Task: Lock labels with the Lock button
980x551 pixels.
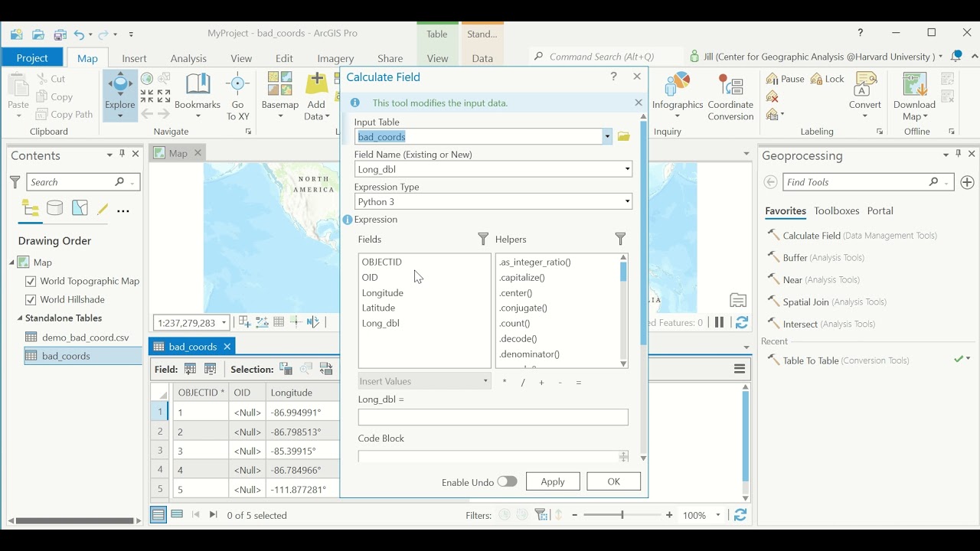Action: (828, 79)
